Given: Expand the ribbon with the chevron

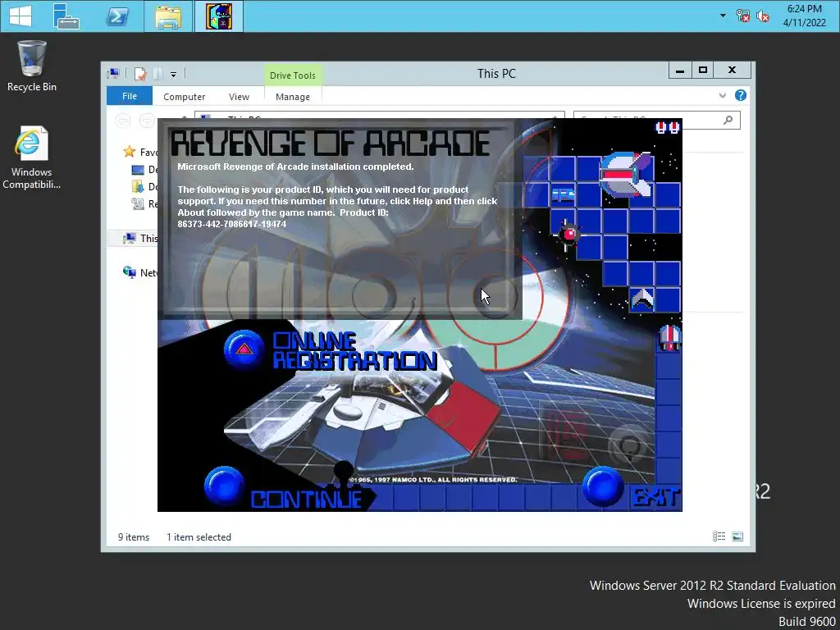Looking at the screenshot, I should point(723,95).
